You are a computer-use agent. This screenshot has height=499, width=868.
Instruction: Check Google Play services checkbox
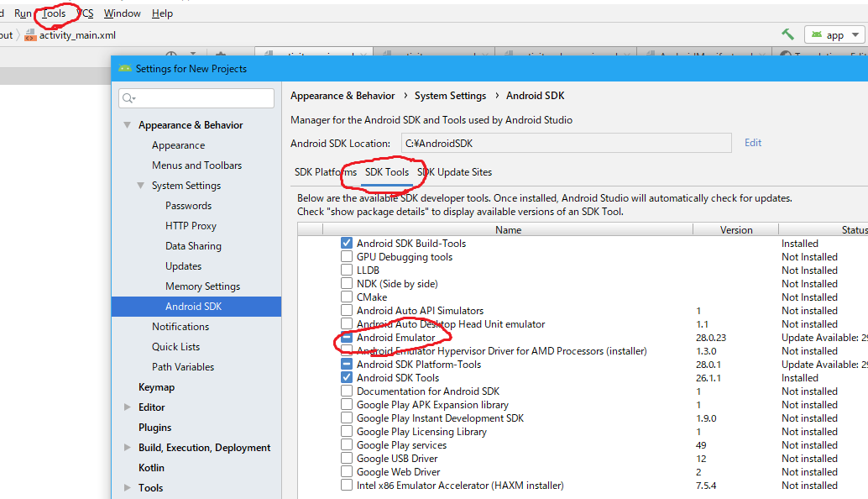click(x=347, y=444)
